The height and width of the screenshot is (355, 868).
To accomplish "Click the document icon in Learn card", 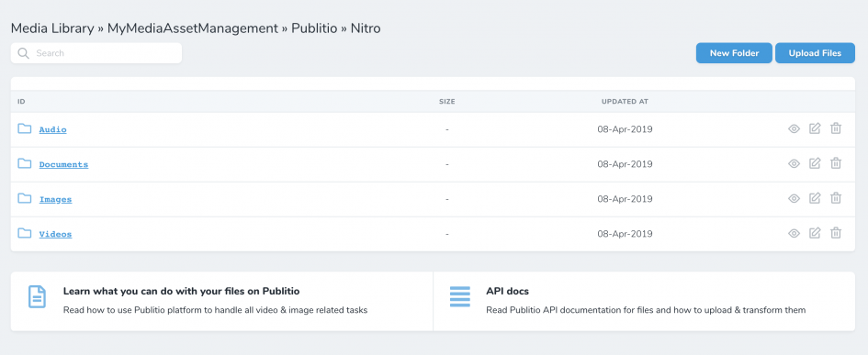I will (37, 297).
